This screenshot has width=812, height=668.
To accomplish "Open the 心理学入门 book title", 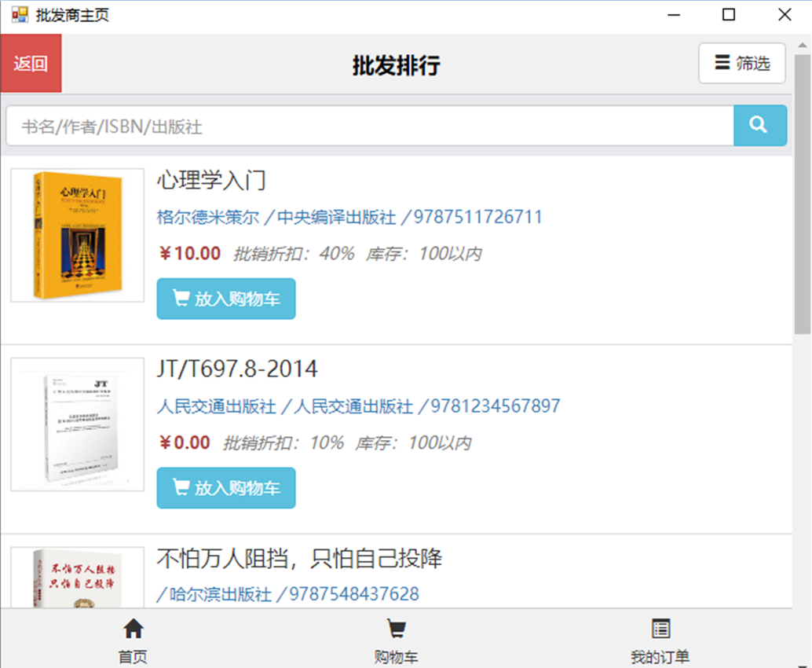I will pos(211,180).
